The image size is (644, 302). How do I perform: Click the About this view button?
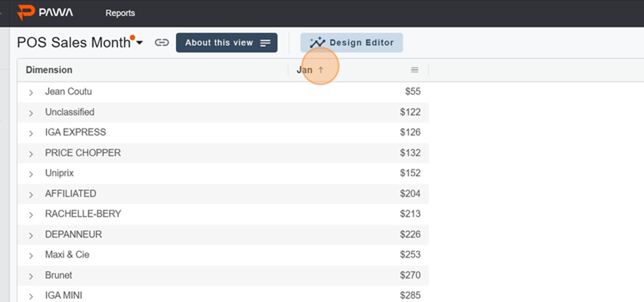pyautogui.click(x=227, y=43)
